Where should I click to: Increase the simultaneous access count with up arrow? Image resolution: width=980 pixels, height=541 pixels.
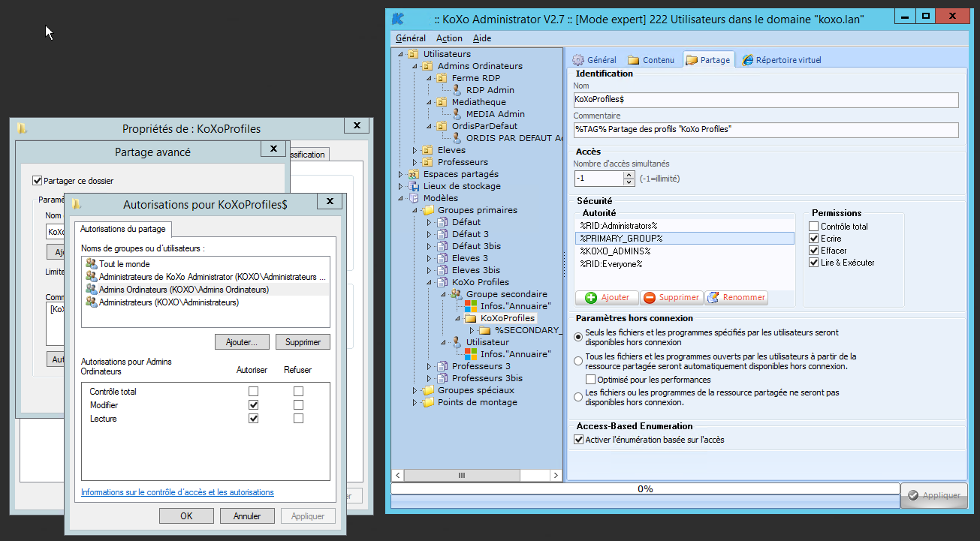[629, 175]
